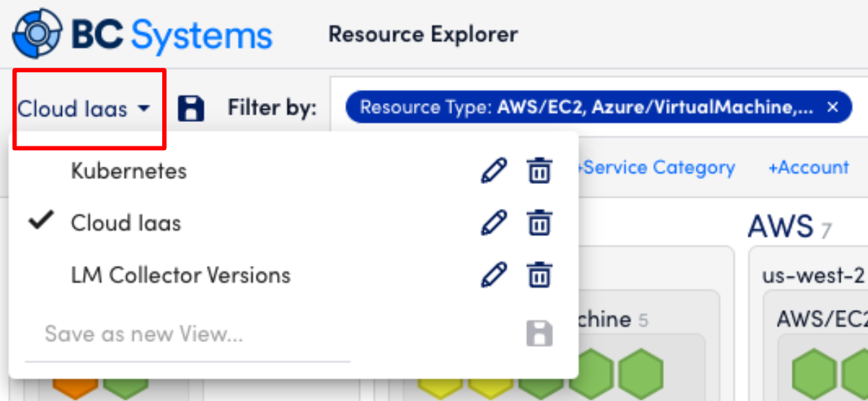Edit the LM Collector Versions view
Image resolution: width=868 pixels, height=401 pixels.
(x=494, y=275)
